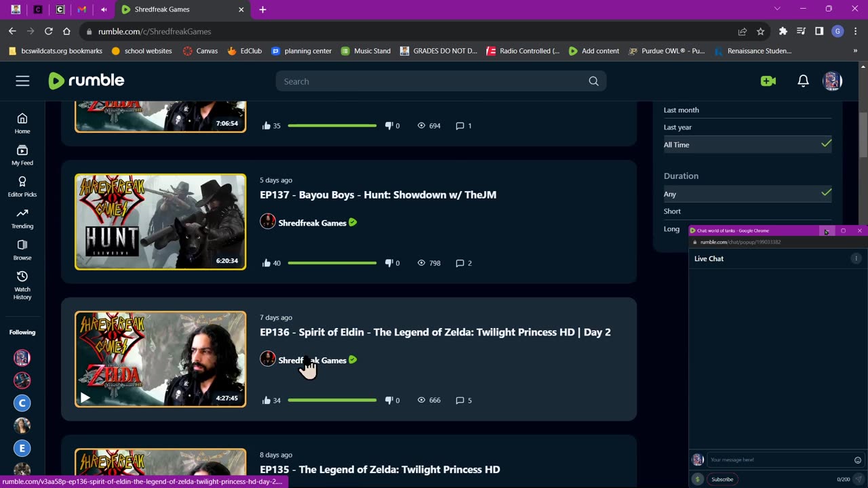
Task: Open the Add content bookmark
Action: pyautogui.click(x=594, y=51)
